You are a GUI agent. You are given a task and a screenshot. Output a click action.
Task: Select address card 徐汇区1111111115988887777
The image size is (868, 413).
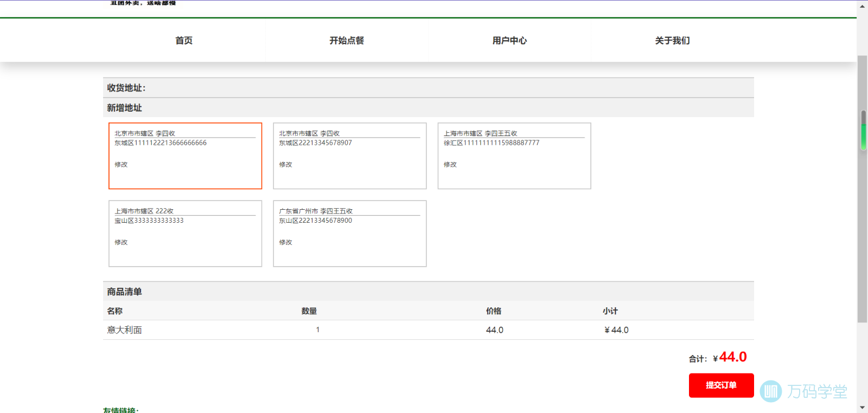[x=514, y=156]
